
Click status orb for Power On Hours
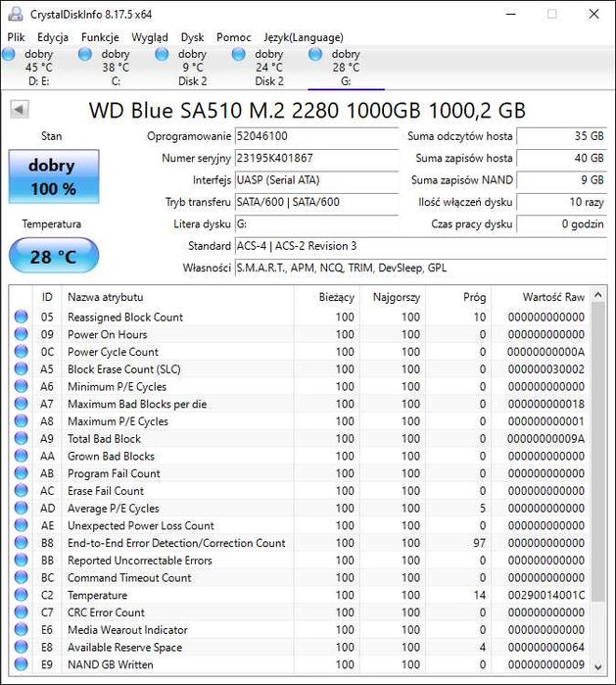tap(21, 334)
